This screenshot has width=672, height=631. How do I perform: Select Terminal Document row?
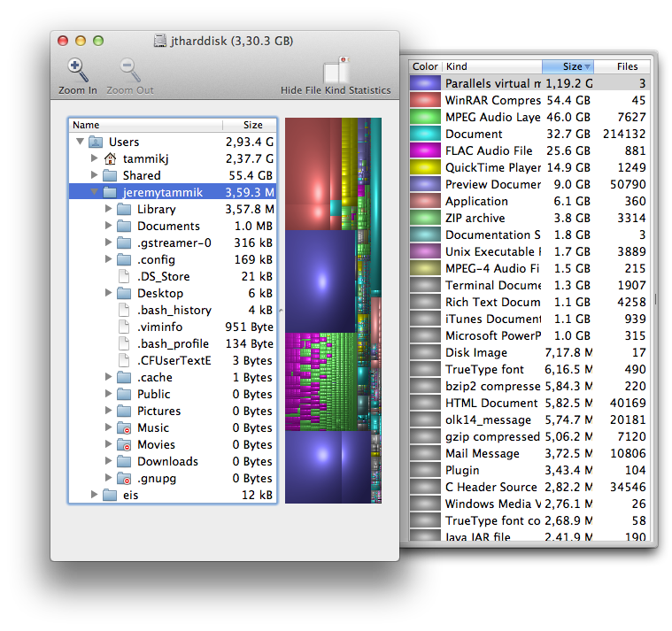[529, 285]
